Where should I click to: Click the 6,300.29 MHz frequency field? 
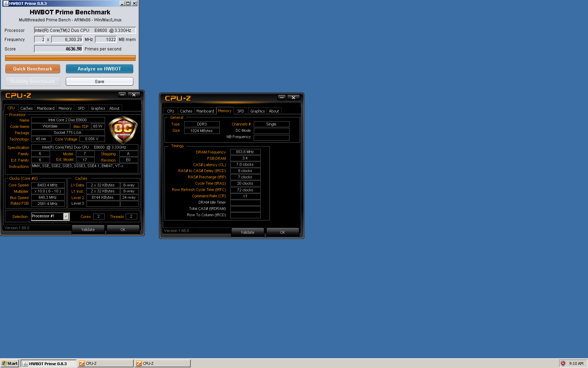coord(67,40)
